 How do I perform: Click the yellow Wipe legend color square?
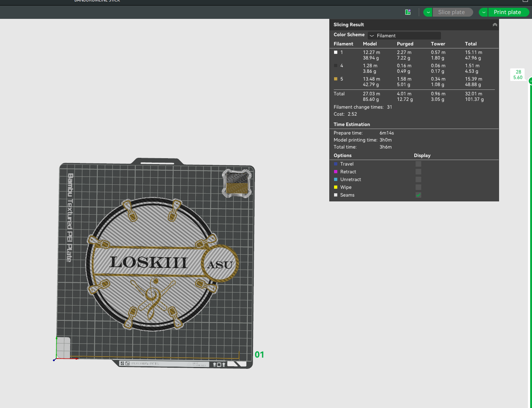(336, 187)
